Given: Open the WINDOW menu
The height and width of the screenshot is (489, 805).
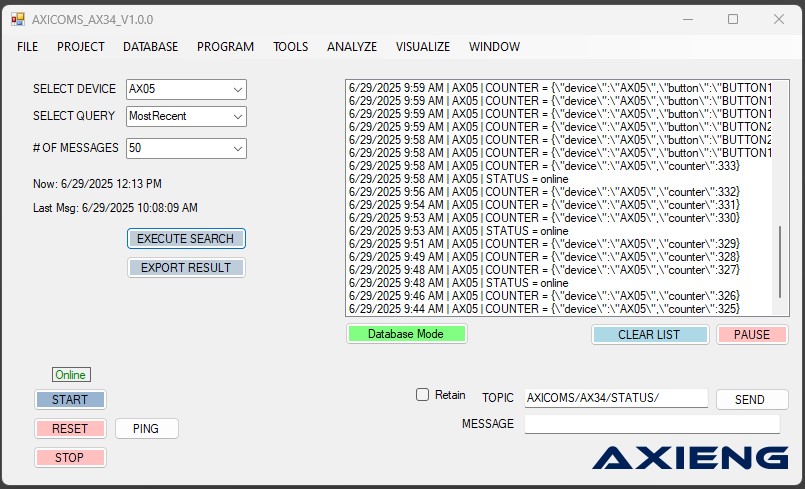Looking at the screenshot, I should [494, 47].
